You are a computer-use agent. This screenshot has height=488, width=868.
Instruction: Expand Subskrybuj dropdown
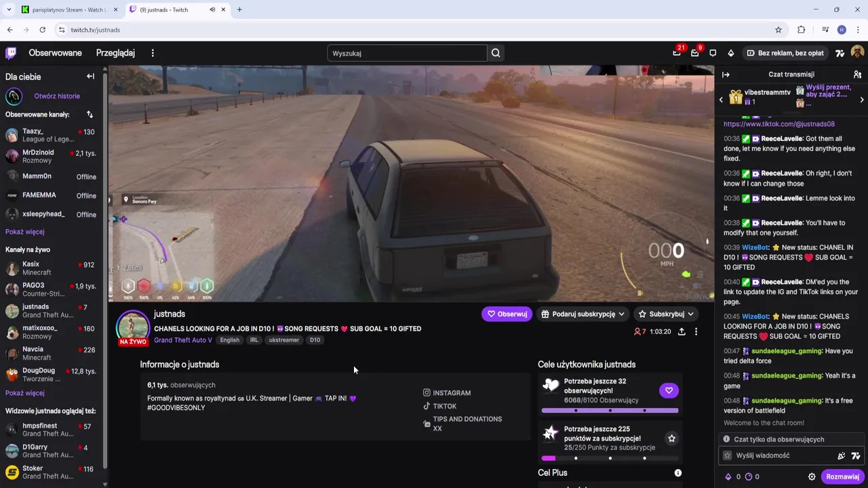tap(690, 314)
